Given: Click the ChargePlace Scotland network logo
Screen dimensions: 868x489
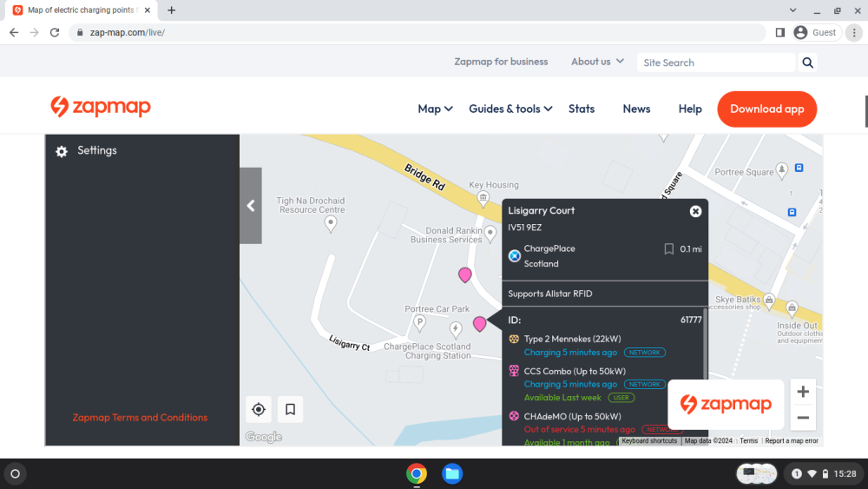Looking at the screenshot, I should pos(514,256).
